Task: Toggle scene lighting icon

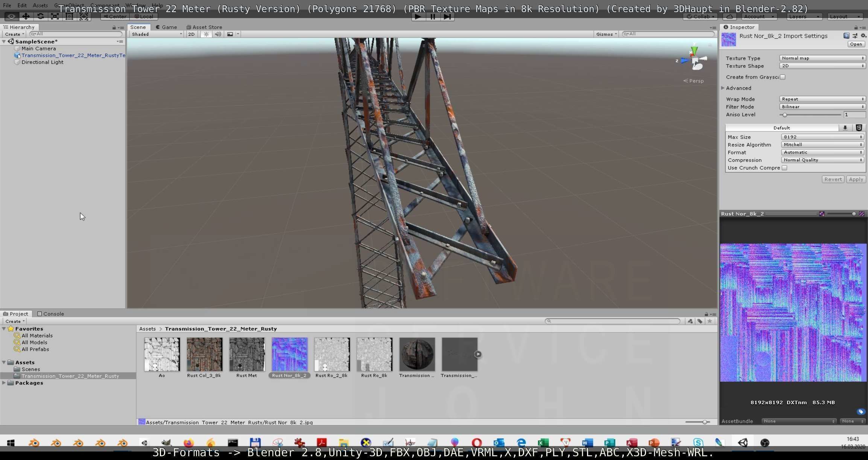Action: pyautogui.click(x=206, y=34)
